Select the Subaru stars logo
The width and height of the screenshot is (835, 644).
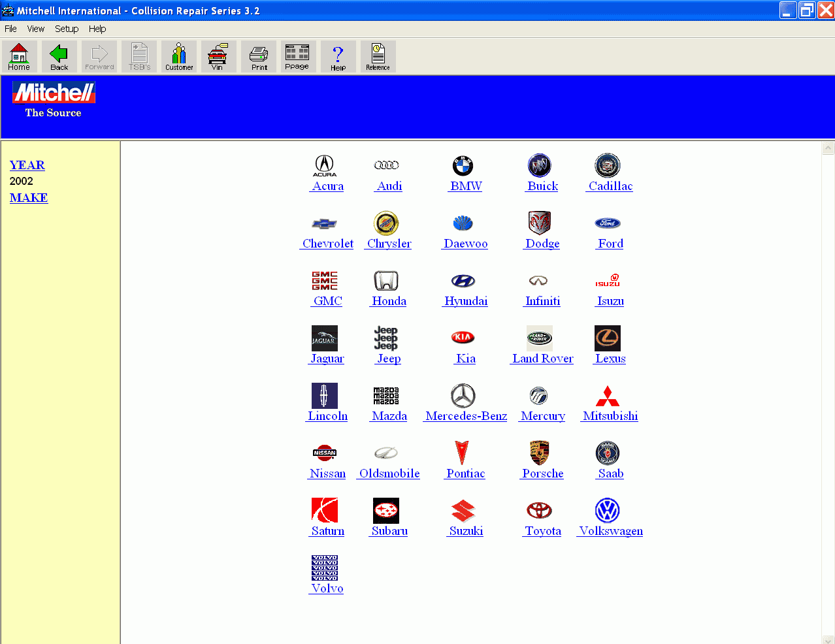[x=386, y=511]
